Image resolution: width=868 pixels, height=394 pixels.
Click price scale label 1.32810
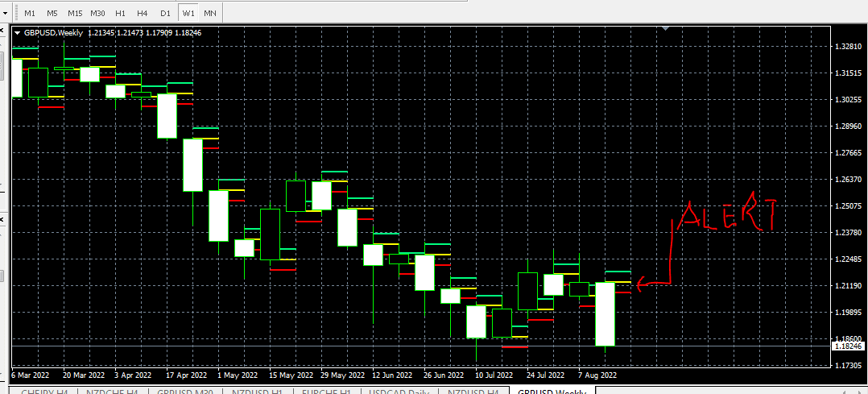[x=848, y=47]
